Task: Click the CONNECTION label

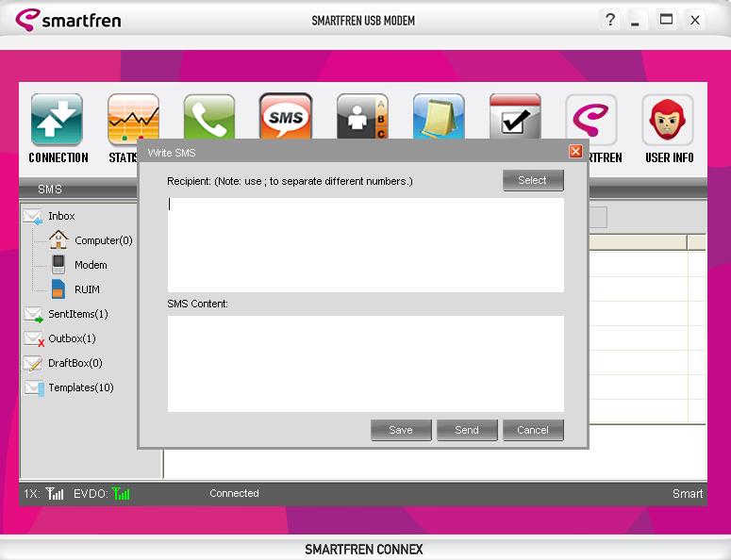Action: pyautogui.click(x=58, y=158)
